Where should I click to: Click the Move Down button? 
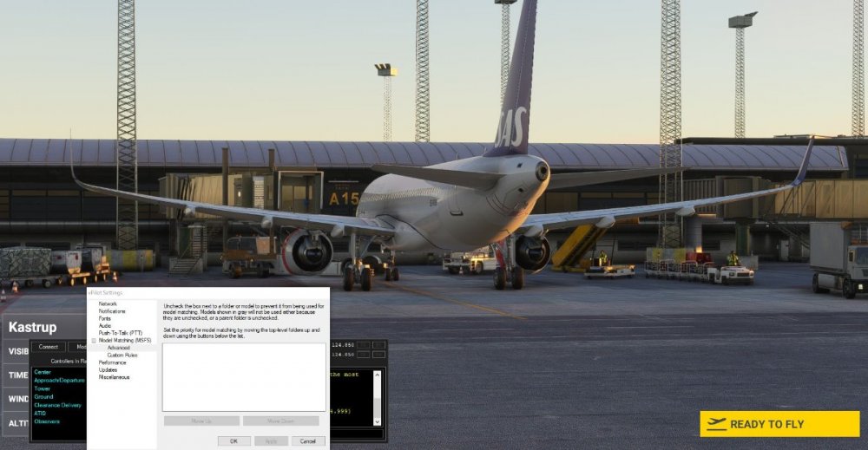[x=280, y=421]
